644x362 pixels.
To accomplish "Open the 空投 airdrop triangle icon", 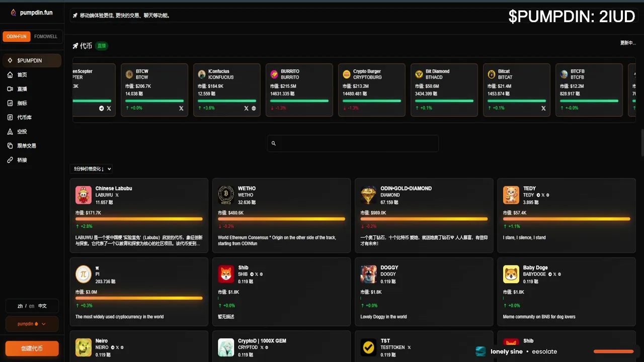I will click(x=10, y=132).
